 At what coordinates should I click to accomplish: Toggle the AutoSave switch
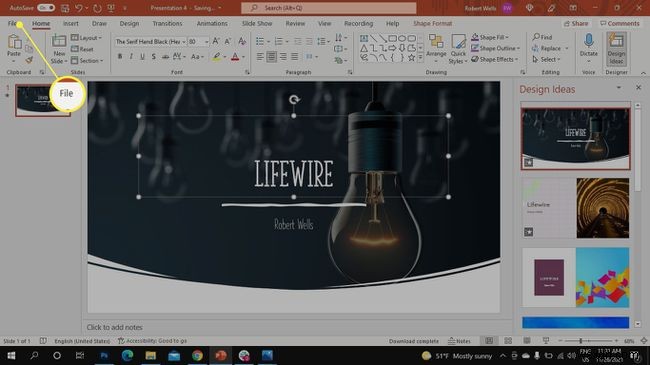[x=46, y=8]
